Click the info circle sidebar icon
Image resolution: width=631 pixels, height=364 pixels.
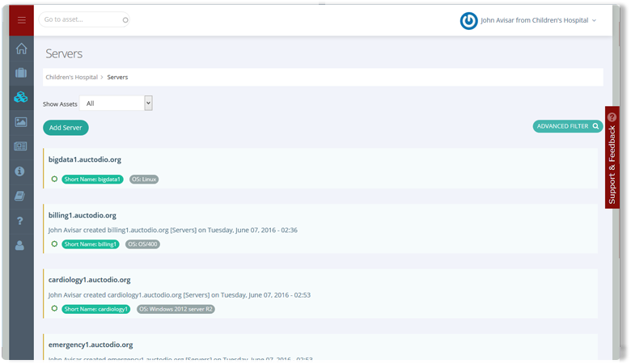coord(21,171)
